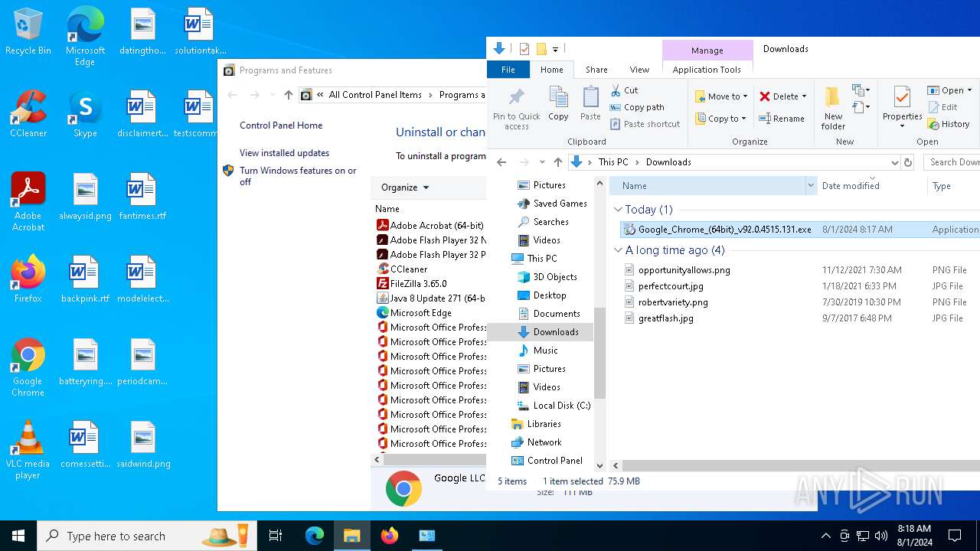Open Properties from the ribbon

(x=902, y=104)
